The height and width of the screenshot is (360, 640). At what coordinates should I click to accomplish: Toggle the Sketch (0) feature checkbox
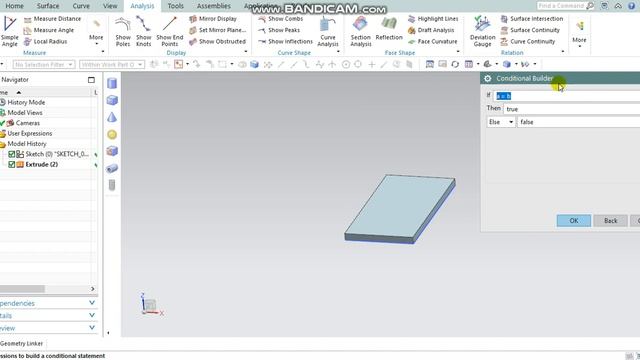[x=11, y=154]
